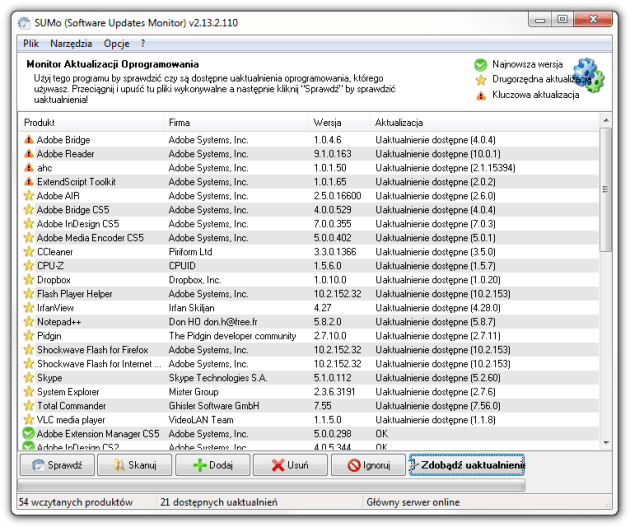Click VideoLAN Team company cell
This screenshot has width=630, height=527.
[201, 420]
